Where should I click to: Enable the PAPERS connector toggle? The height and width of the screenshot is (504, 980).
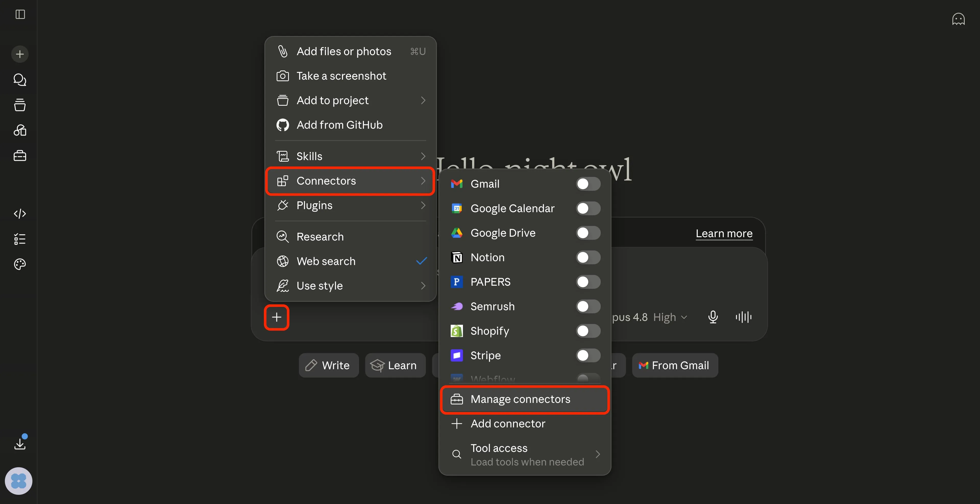[x=588, y=282]
